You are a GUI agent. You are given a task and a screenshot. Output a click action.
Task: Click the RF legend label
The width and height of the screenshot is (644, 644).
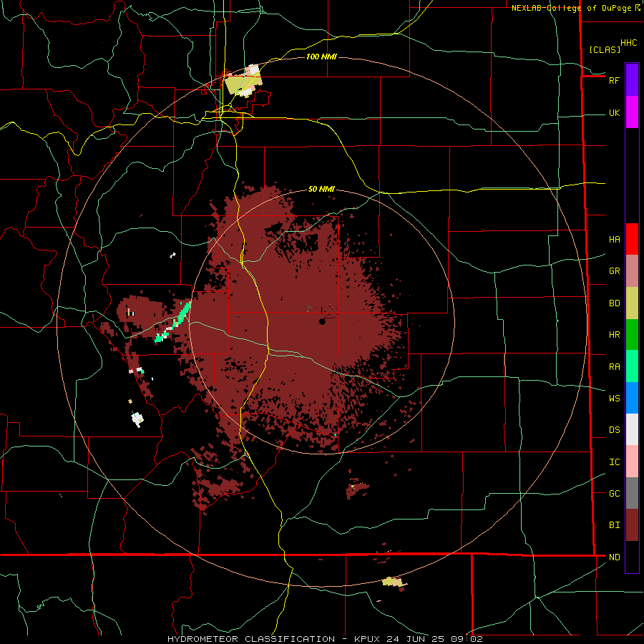click(614, 80)
